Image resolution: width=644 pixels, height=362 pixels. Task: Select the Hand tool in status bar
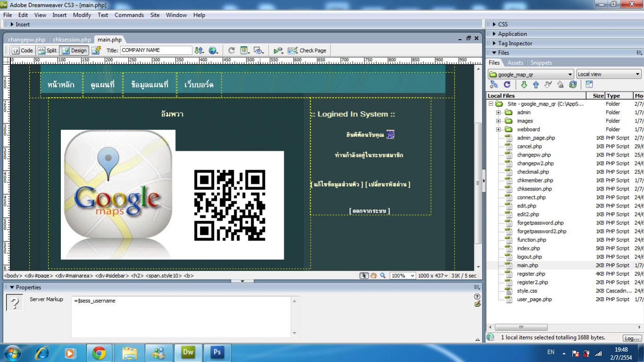(x=373, y=276)
